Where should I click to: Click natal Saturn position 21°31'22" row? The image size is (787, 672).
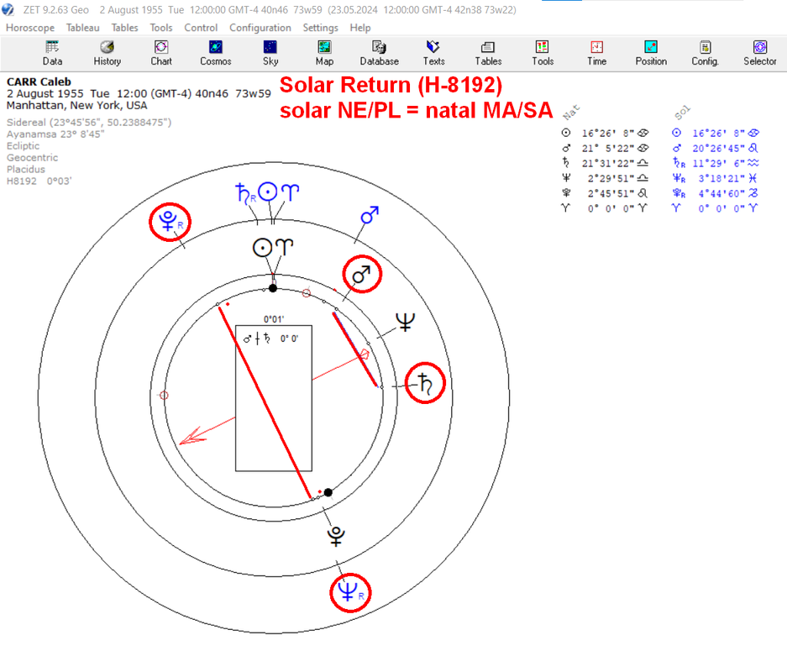[x=605, y=163]
